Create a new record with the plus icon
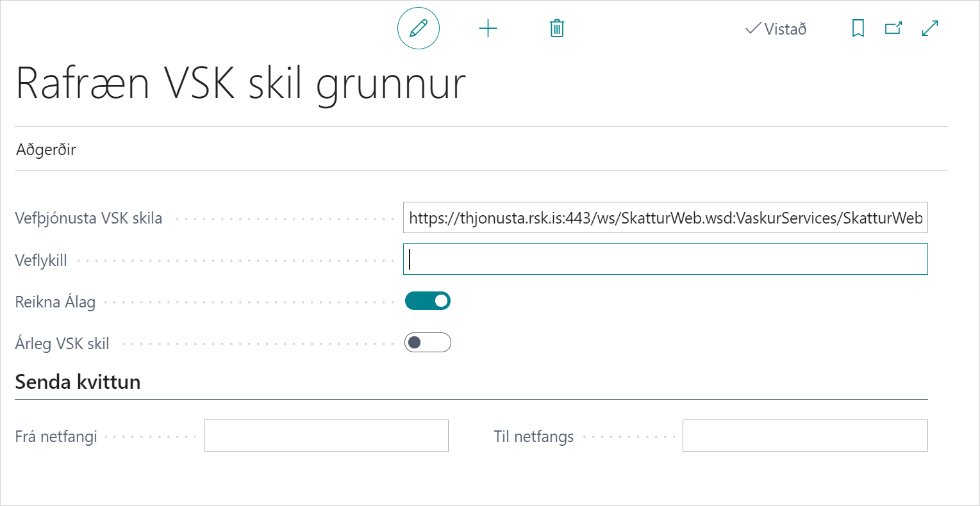This screenshot has width=980, height=506. click(488, 29)
